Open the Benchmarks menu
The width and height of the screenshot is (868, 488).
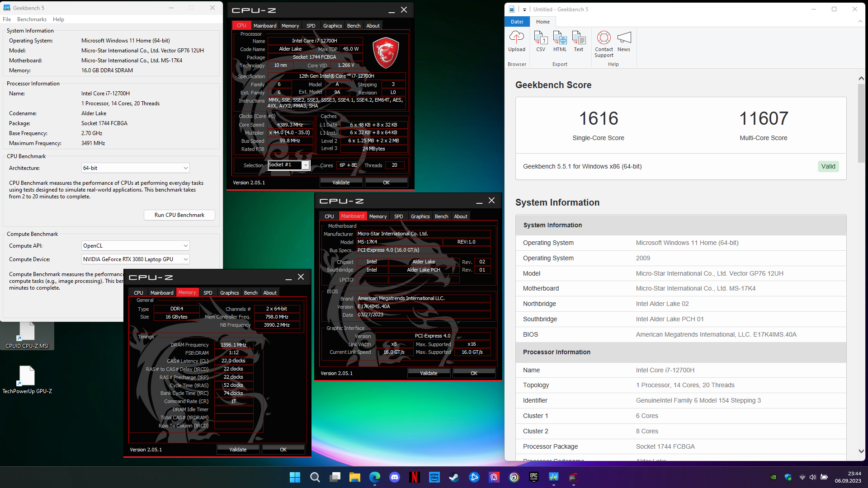coord(32,19)
